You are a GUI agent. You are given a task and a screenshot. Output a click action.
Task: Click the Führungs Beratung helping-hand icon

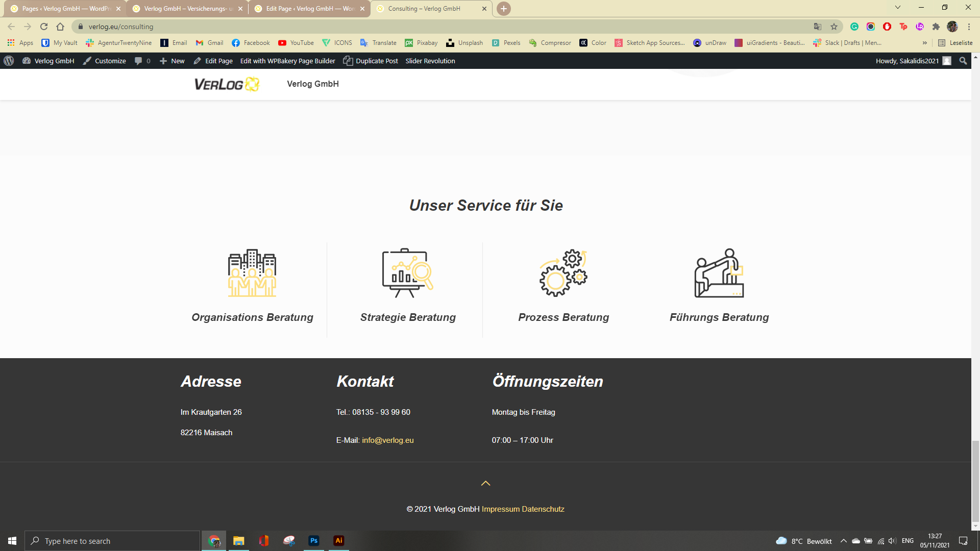(719, 273)
